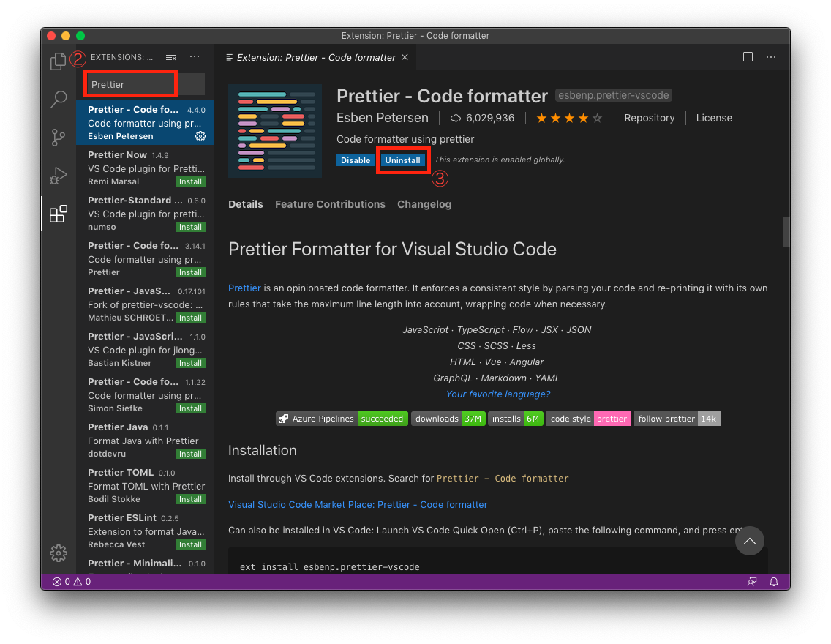831x644 pixels.
Task: Install Bastian Kistner's Prettier extension
Action: click(190, 363)
